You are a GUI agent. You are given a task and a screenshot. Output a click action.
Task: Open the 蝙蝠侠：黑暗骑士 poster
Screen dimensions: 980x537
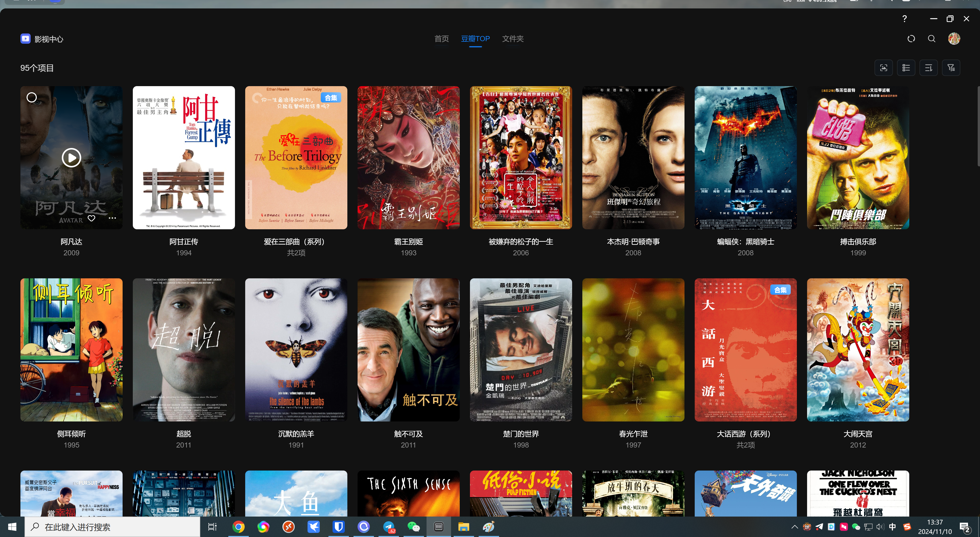(746, 157)
